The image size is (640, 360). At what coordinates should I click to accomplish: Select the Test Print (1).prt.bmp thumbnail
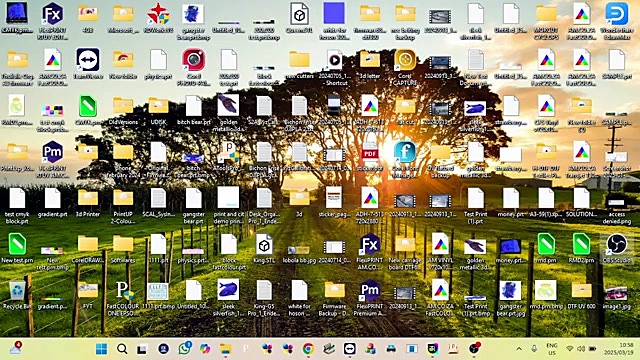(x=476, y=299)
